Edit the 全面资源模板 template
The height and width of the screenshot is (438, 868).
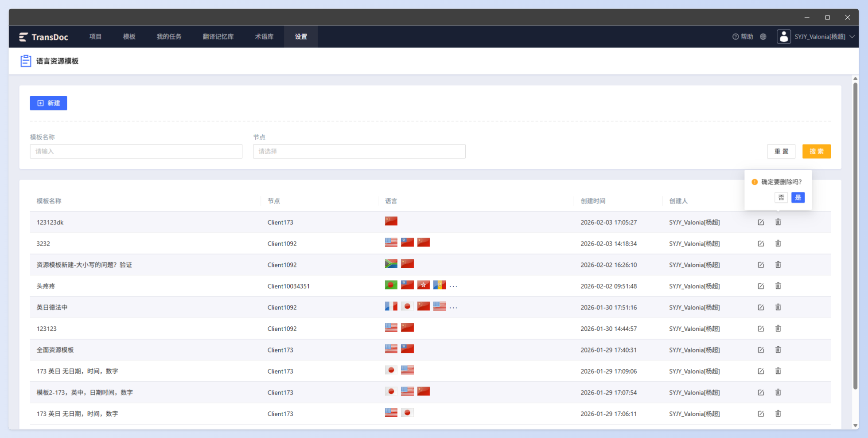click(x=761, y=350)
